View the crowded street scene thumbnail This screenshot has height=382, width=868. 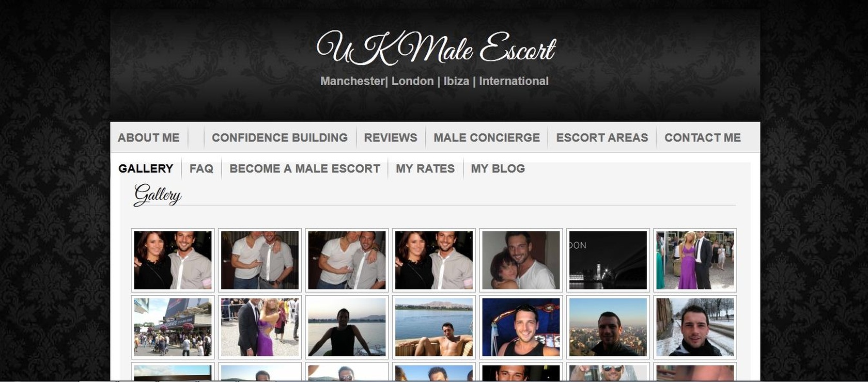173,327
